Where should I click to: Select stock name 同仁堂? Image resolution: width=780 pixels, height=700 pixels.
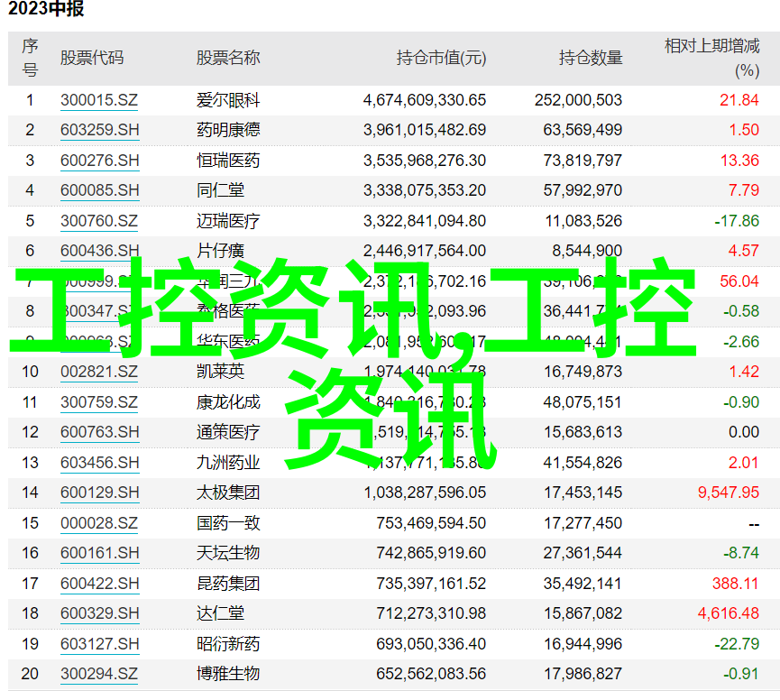click(x=220, y=190)
